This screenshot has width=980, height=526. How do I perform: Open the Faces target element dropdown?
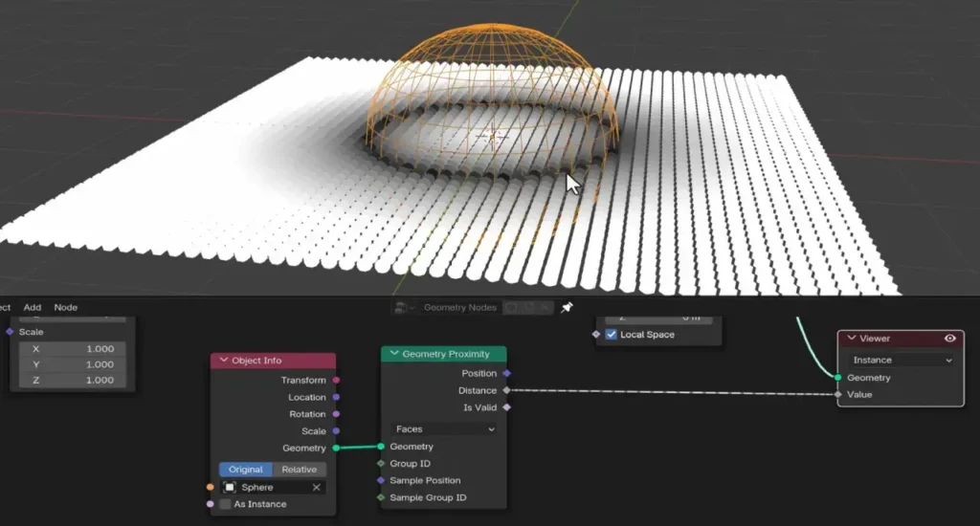pyautogui.click(x=444, y=429)
